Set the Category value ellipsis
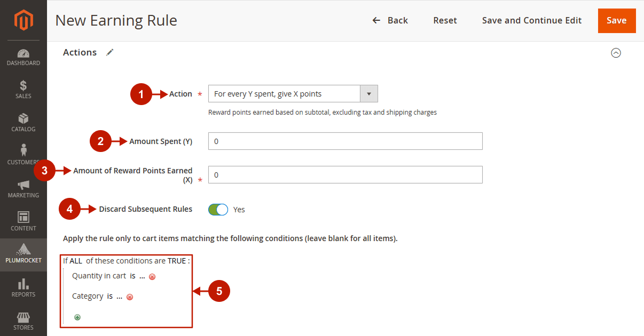Screen dimensions: 644x336 [120, 296]
